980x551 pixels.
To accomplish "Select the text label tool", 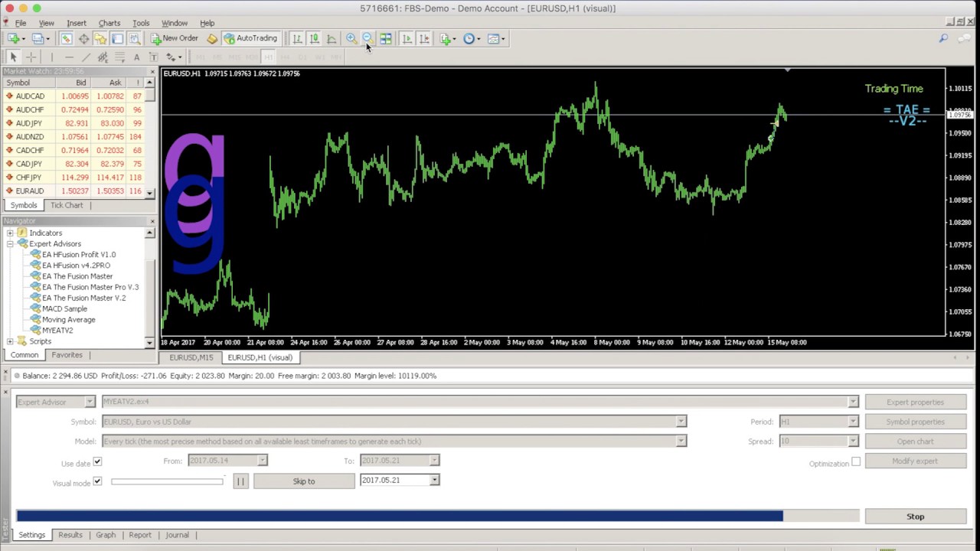I will 153,57.
